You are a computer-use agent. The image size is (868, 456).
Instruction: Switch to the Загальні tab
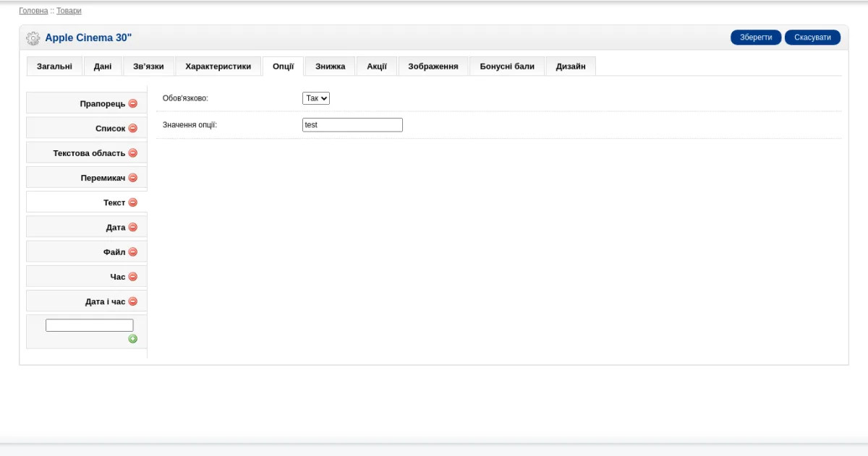54,66
